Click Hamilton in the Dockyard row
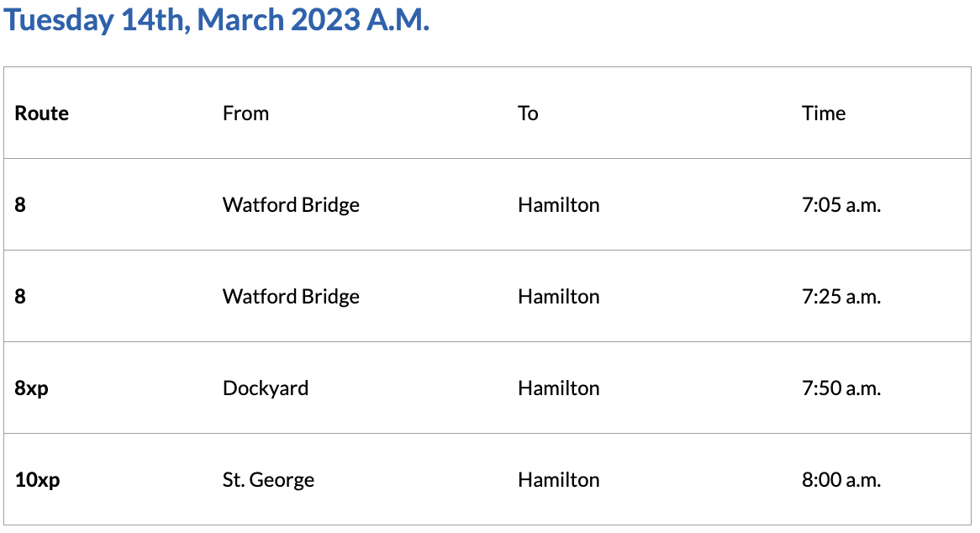 click(x=559, y=388)
